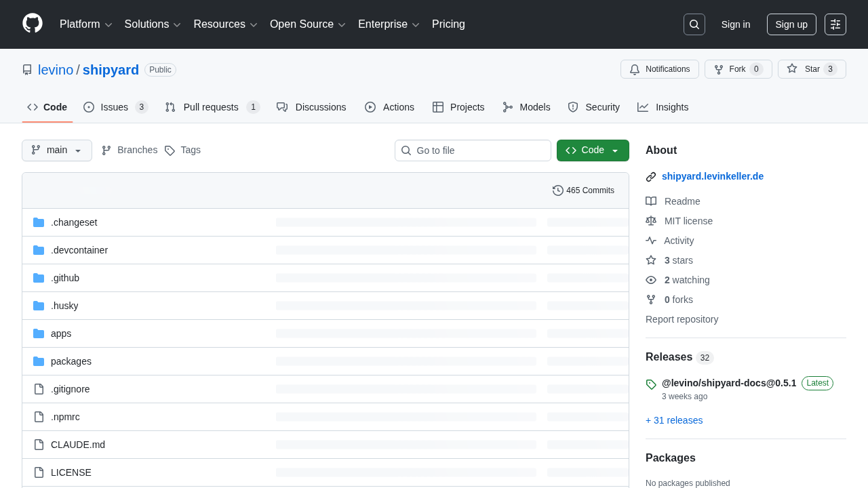Image resolution: width=868 pixels, height=488 pixels.
Task: Open the search magnifier icon
Action: (x=694, y=24)
